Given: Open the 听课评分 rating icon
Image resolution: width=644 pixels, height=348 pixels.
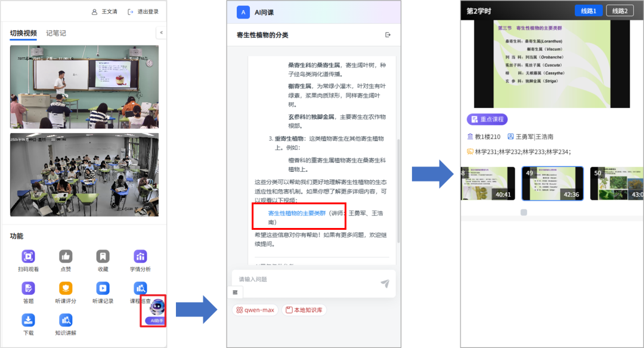Looking at the screenshot, I should pyautogui.click(x=66, y=289).
